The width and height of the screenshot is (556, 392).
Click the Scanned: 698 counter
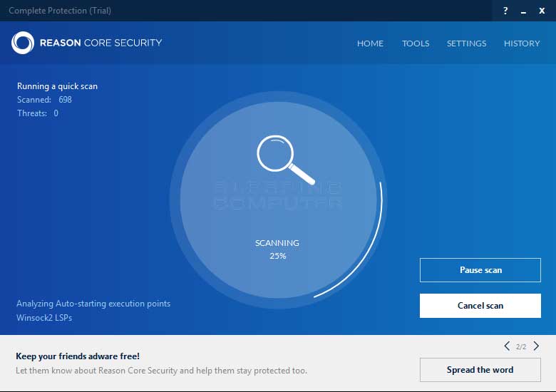pos(44,100)
